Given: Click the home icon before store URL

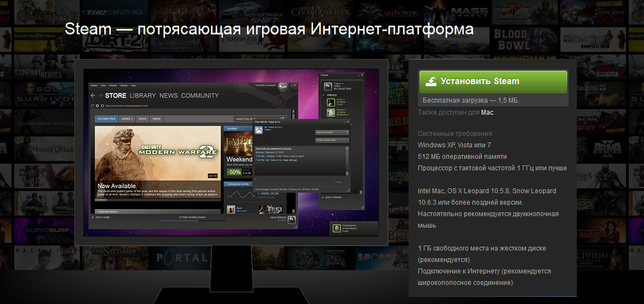Looking at the screenshot, I should click(x=102, y=106).
